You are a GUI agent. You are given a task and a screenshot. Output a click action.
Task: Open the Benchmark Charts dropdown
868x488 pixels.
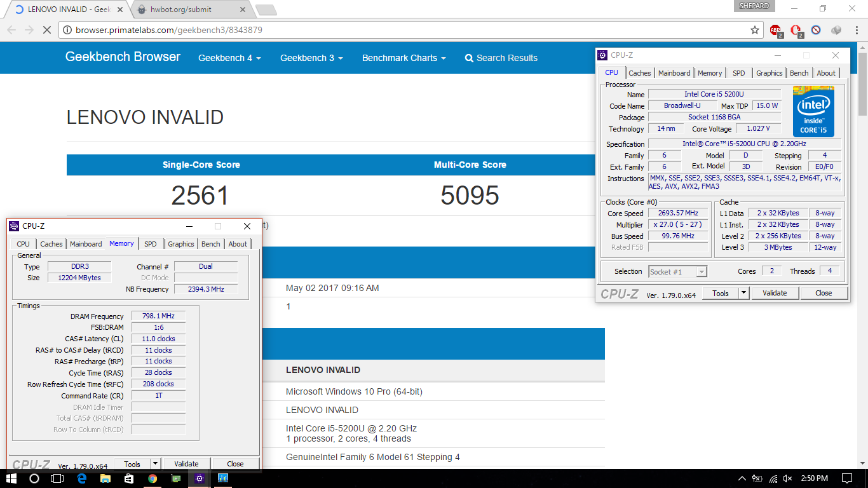click(x=403, y=58)
